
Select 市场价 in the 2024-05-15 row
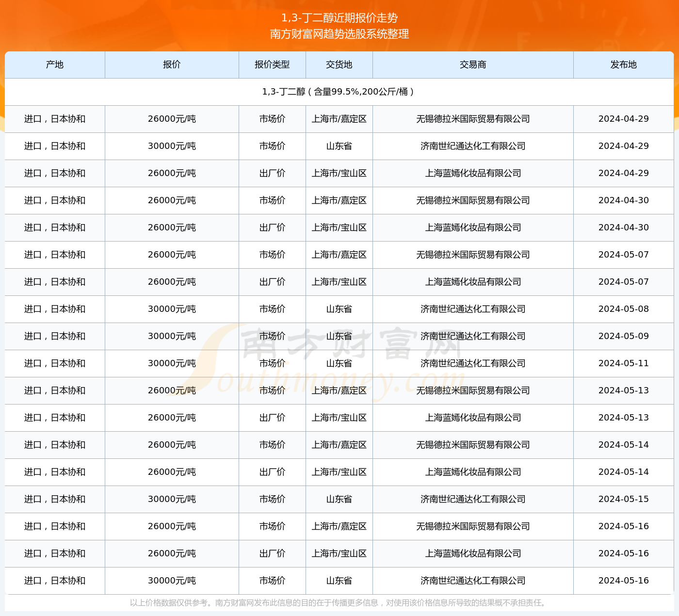point(272,499)
